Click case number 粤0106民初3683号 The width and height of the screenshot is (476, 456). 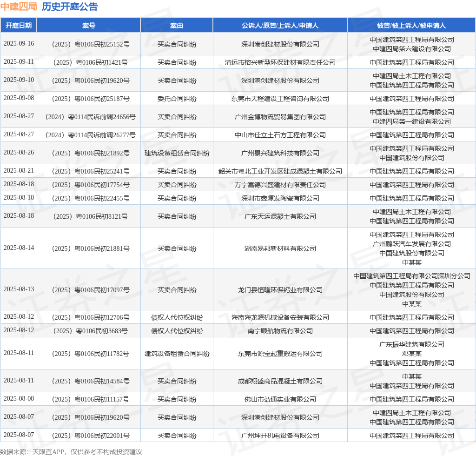(x=91, y=331)
